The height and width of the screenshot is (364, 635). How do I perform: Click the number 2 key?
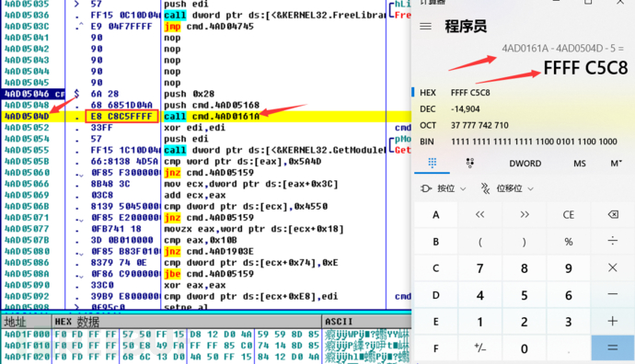point(525,321)
